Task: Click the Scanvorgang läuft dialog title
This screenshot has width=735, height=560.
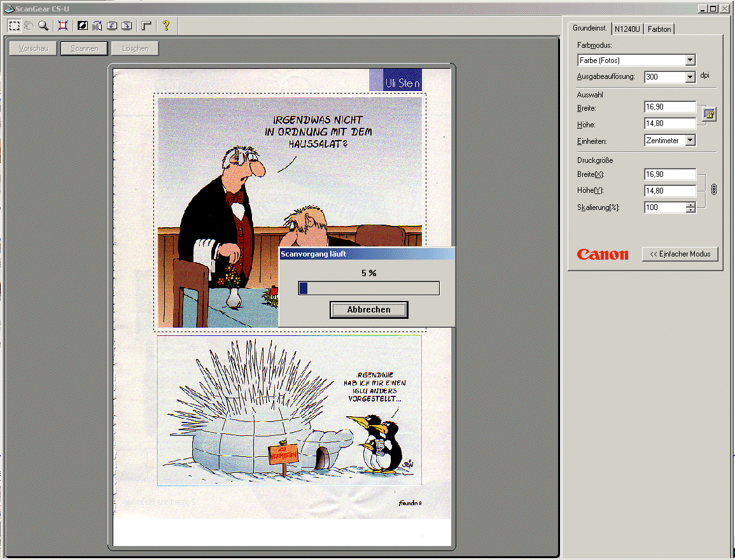Action: coord(313,254)
